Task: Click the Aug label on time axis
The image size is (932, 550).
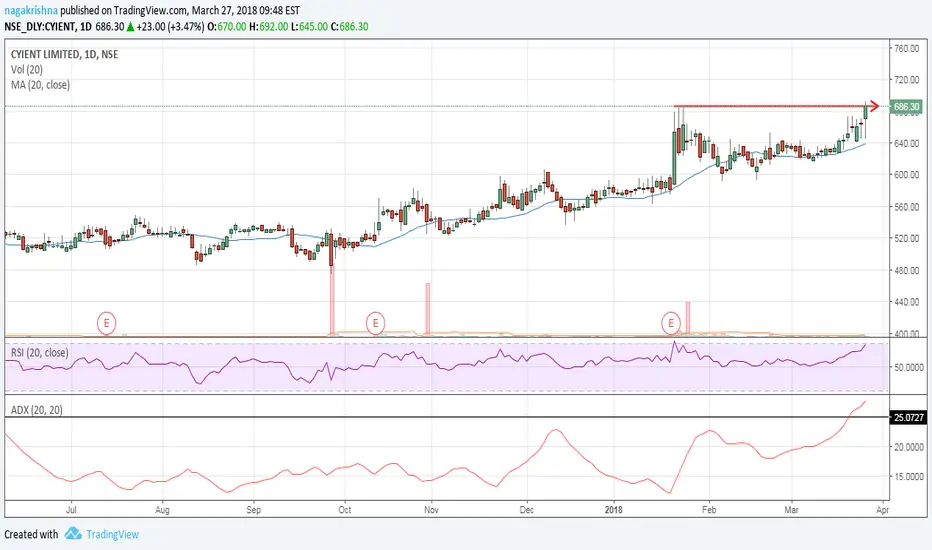Action: tap(162, 510)
